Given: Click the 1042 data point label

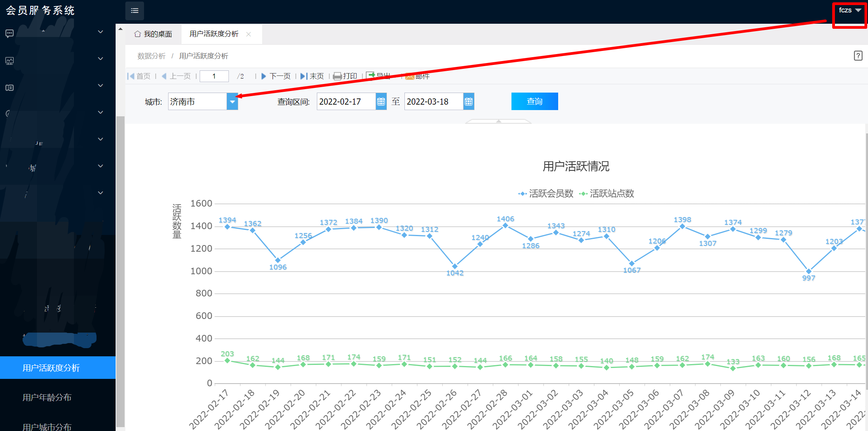Looking at the screenshot, I should [x=455, y=273].
